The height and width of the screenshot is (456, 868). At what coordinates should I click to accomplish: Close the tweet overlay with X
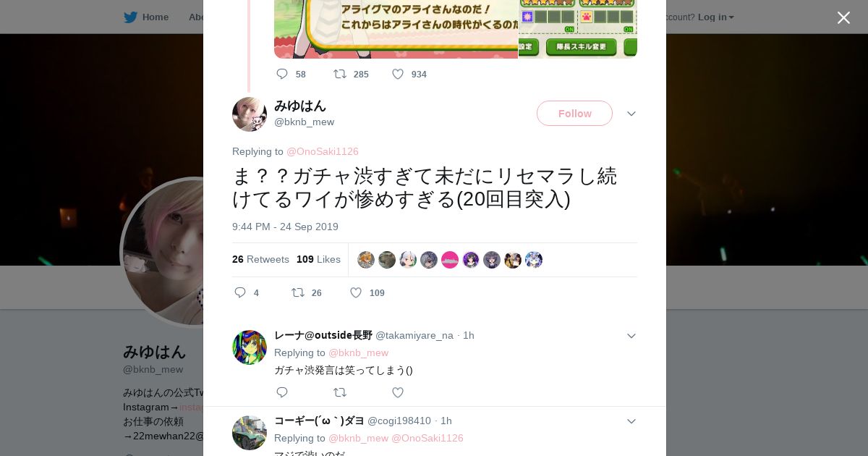[x=843, y=17]
